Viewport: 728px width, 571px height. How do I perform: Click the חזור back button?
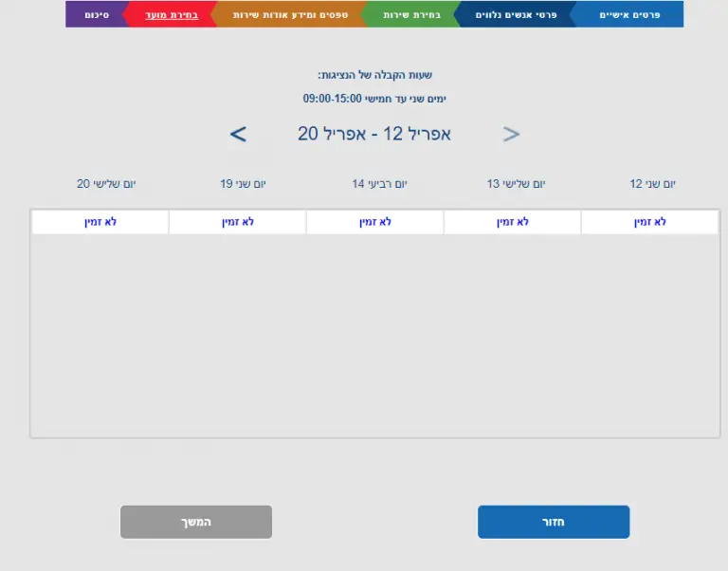click(554, 522)
